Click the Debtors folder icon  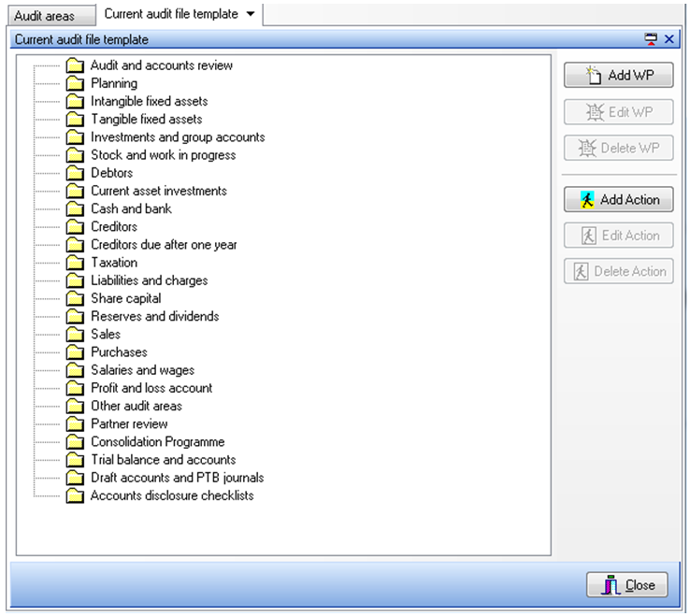pos(75,173)
